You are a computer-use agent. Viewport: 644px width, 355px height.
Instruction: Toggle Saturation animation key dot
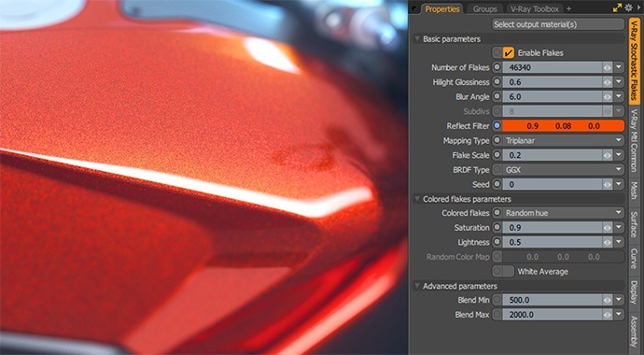coord(497,228)
